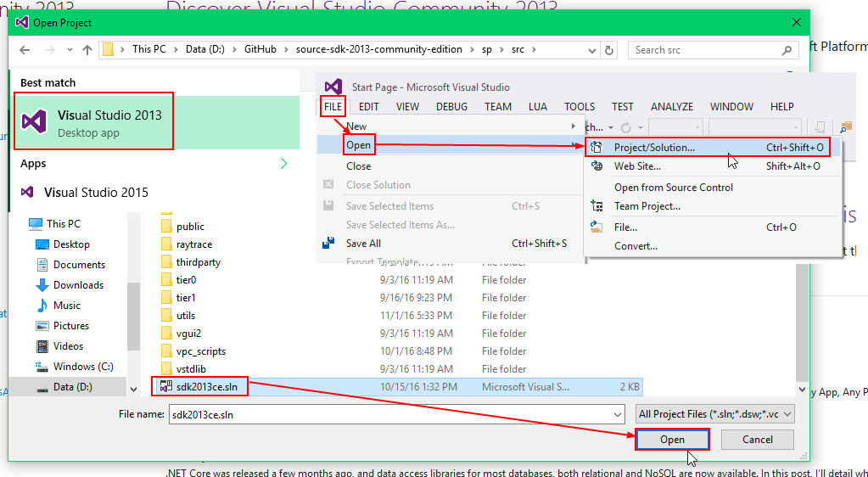Image resolution: width=868 pixels, height=477 pixels.
Task: Open the recent locations dropdown arrow
Action: (x=70, y=50)
